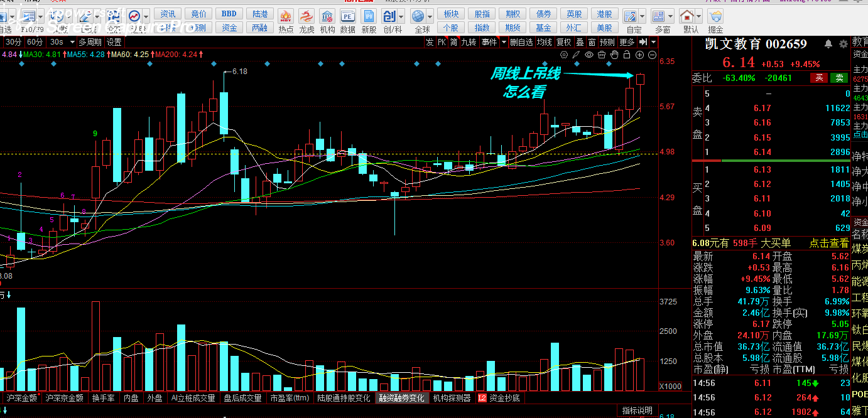Switch to 机构探测器 tab
Screen dimensions: 868x418
[x=452, y=398]
